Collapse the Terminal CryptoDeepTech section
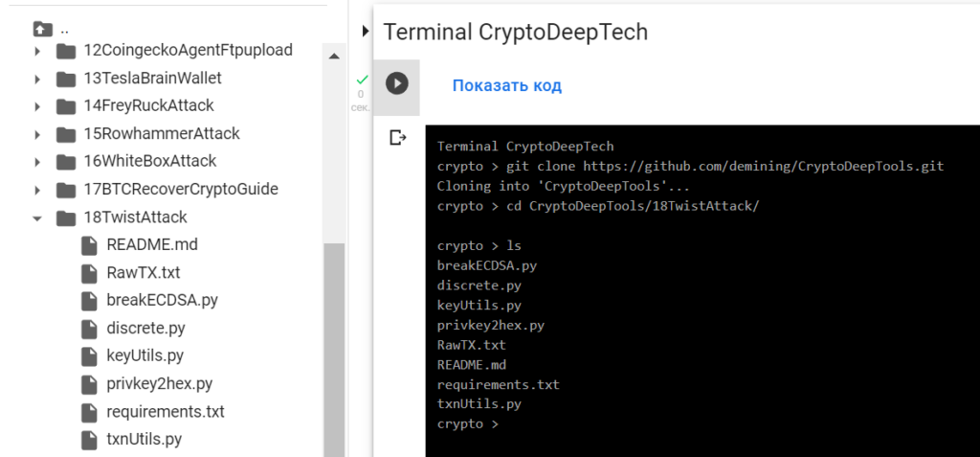This screenshot has height=457, width=980. click(x=365, y=31)
